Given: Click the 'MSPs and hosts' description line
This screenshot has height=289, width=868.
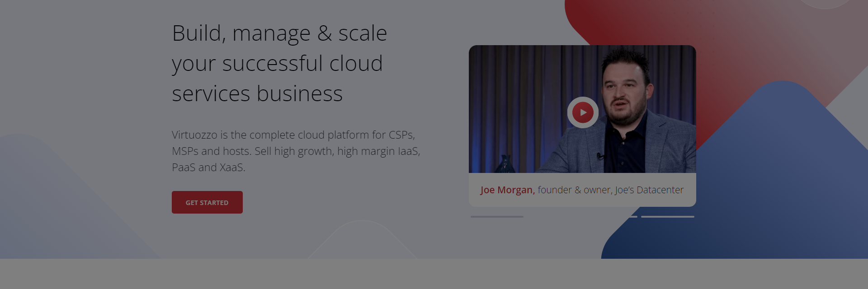Looking at the screenshot, I should tap(296, 151).
